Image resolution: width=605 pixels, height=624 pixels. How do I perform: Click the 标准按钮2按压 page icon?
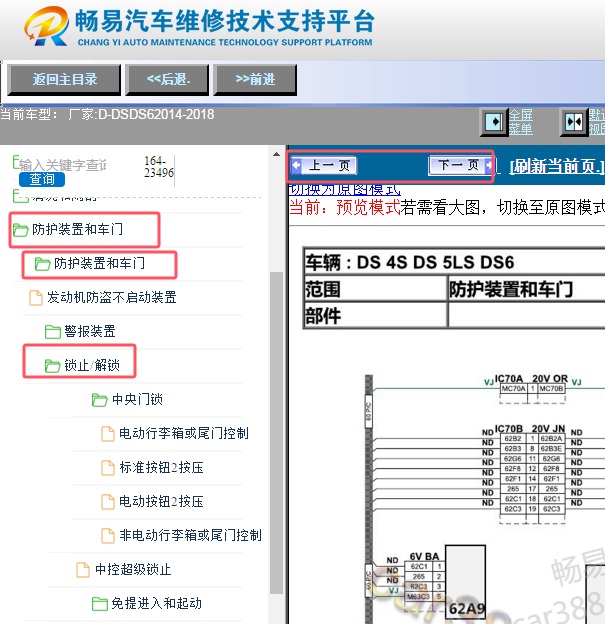pos(108,468)
